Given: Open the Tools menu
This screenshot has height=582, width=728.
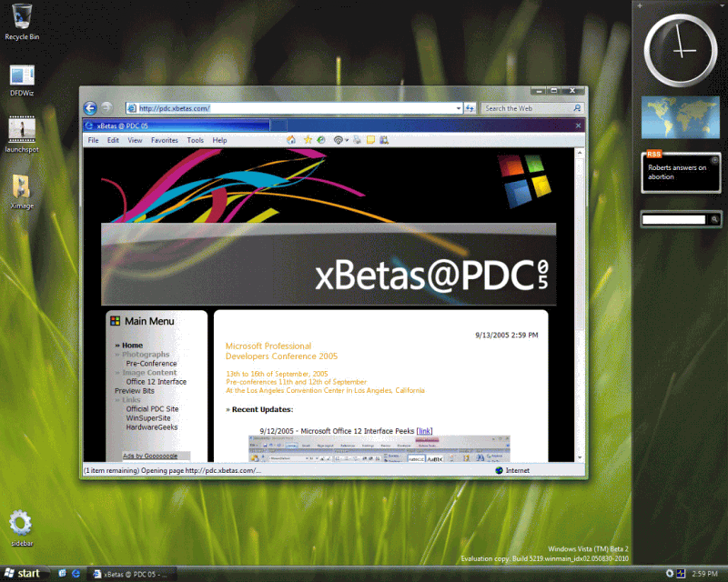Looking at the screenshot, I should pyautogui.click(x=195, y=140).
